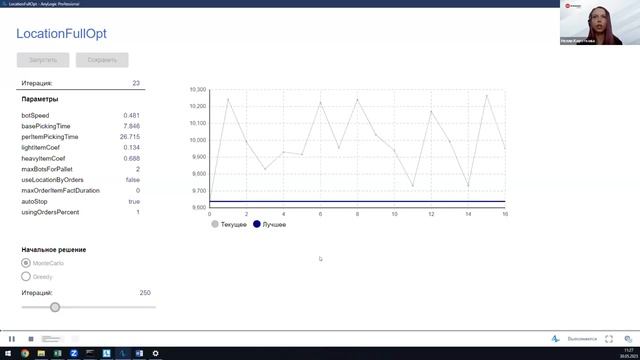The height and width of the screenshot is (360, 640).
Task: Open the light blue app icon in the taskbar
Action: 107,353
